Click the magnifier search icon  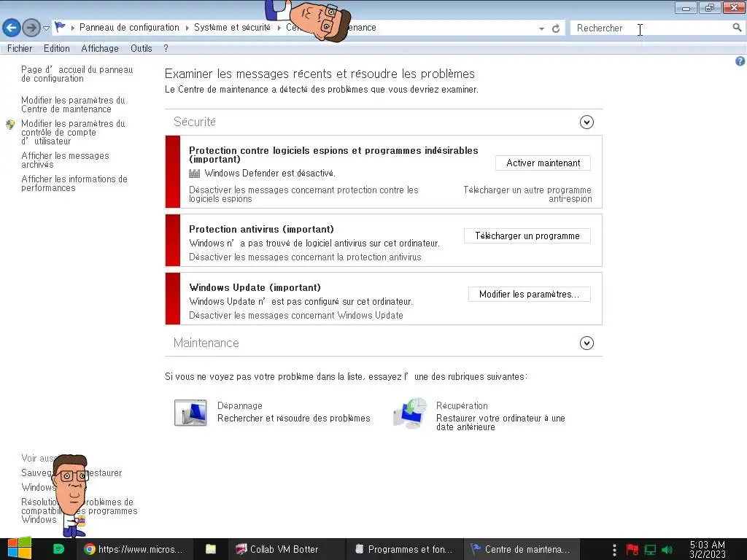(x=737, y=28)
